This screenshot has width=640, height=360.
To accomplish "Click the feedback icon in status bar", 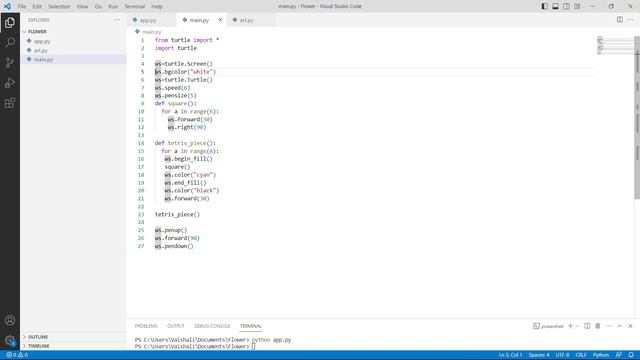I will [x=619, y=355].
